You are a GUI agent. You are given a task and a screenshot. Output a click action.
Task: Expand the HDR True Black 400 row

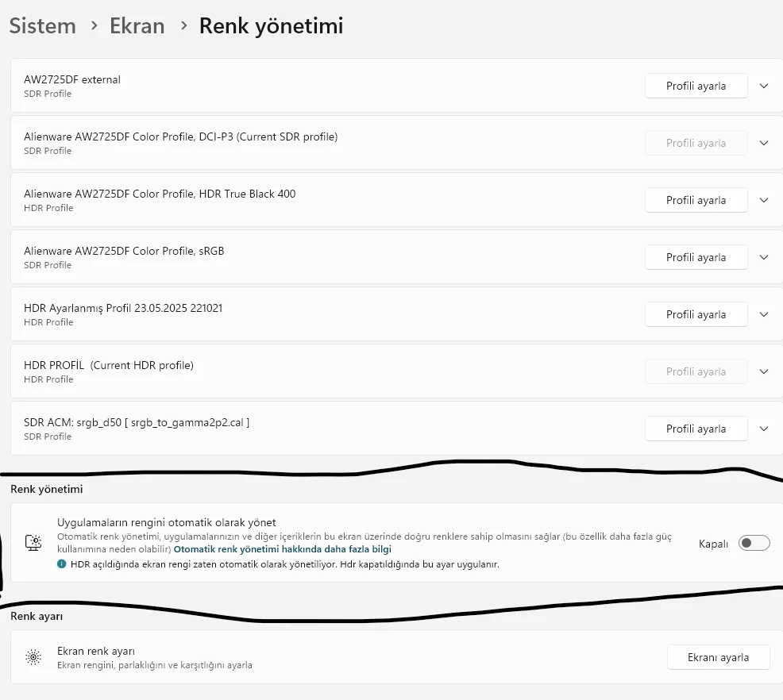[x=763, y=200]
